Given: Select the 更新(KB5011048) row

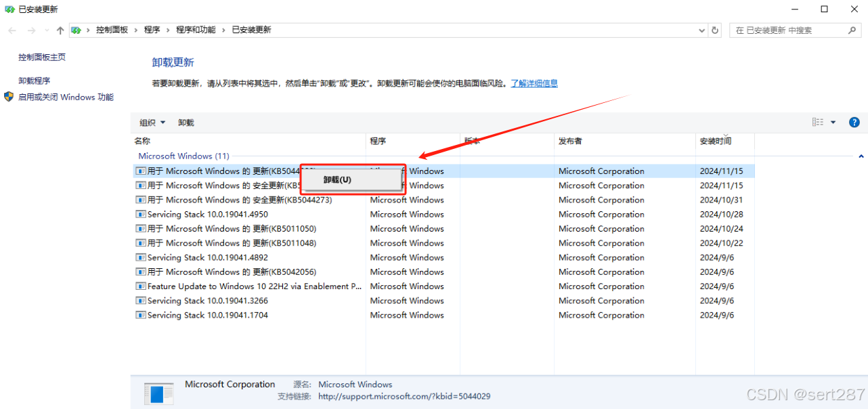Looking at the screenshot, I should click(443, 243).
